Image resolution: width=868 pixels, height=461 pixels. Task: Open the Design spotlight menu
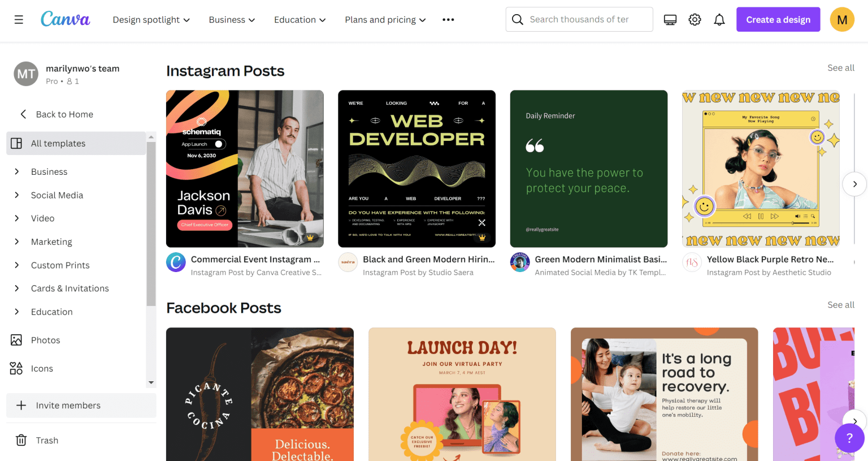tap(150, 19)
